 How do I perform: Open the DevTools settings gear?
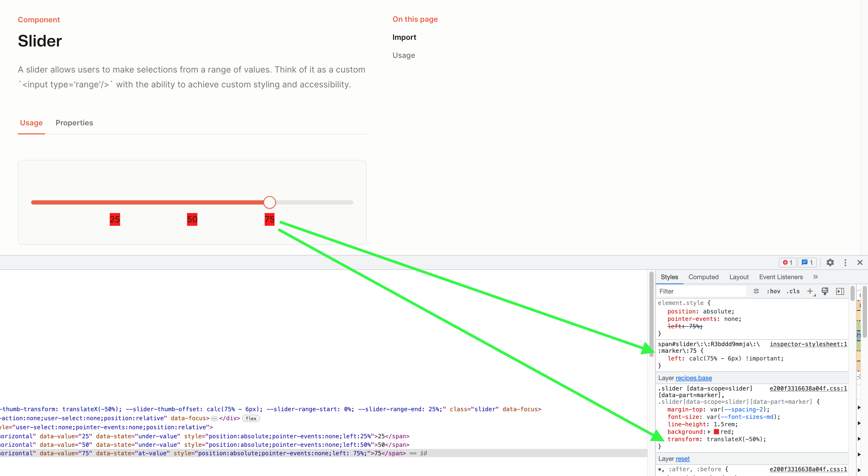point(830,263)
